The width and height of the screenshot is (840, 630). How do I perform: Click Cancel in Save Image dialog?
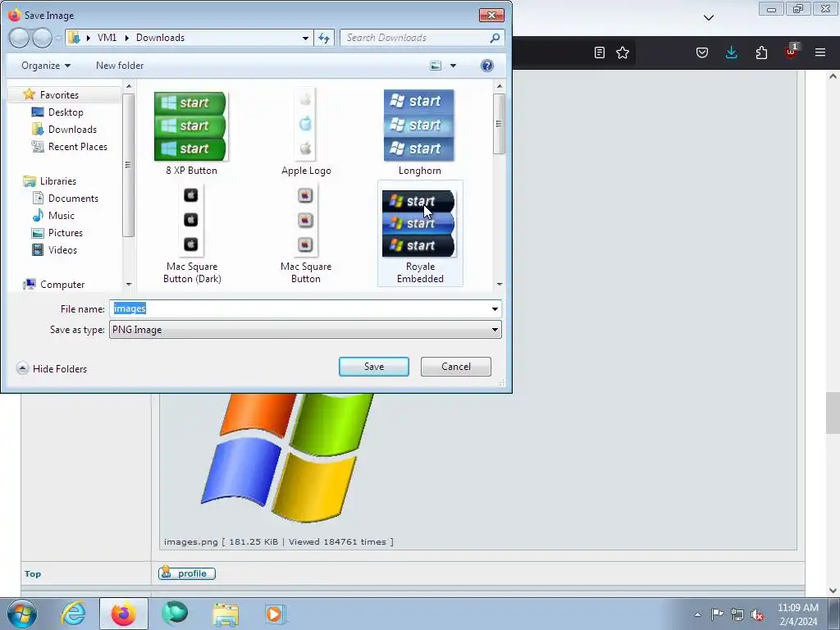(x=456, y=367)
